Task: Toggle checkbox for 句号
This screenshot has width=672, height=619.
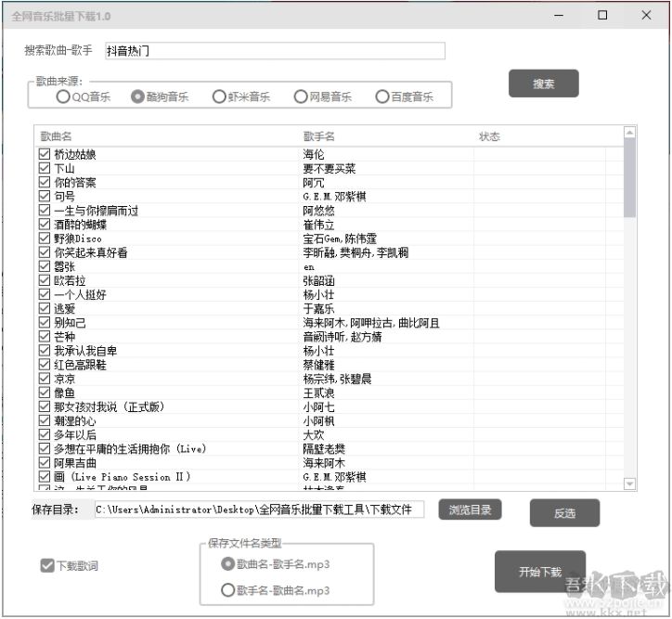Action: coord(45,196)
